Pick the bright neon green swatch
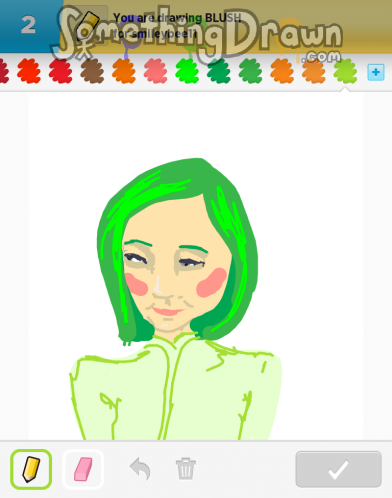Image resolution: width=392 pixels, height=498 pixels. pyautogui.click(x=187, y=71)
